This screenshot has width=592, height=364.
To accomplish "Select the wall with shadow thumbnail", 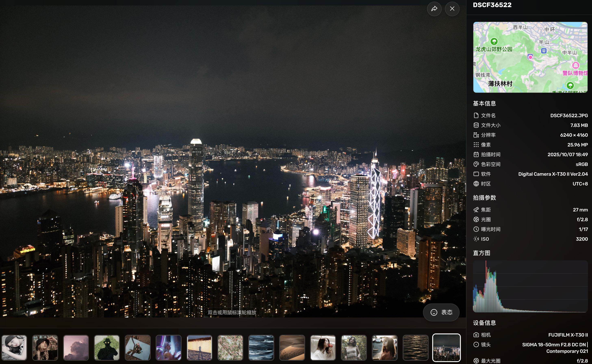I will point(199,348).
